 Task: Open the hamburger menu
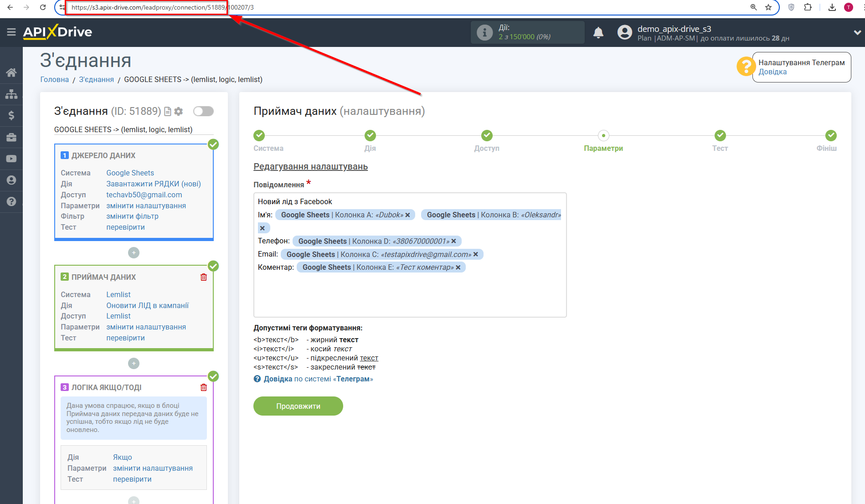[11, 32]
